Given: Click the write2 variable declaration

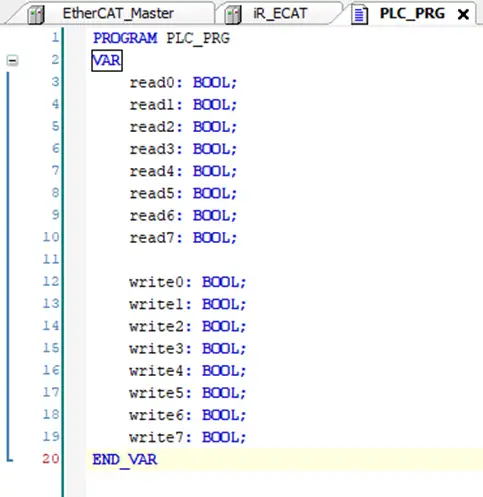Looking at the screenshot, I should pos(188,327).
